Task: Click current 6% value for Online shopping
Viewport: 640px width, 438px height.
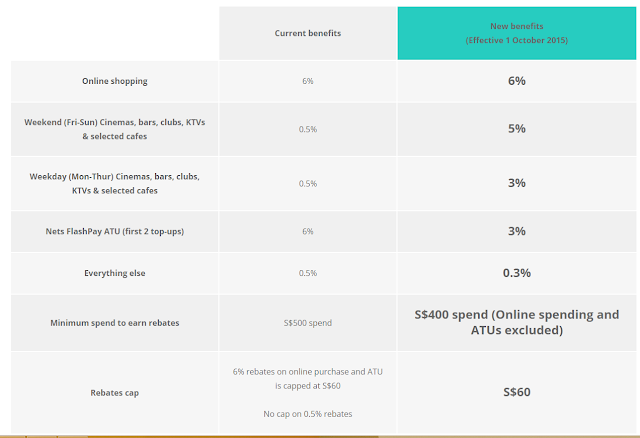Action: coord(308,81)
